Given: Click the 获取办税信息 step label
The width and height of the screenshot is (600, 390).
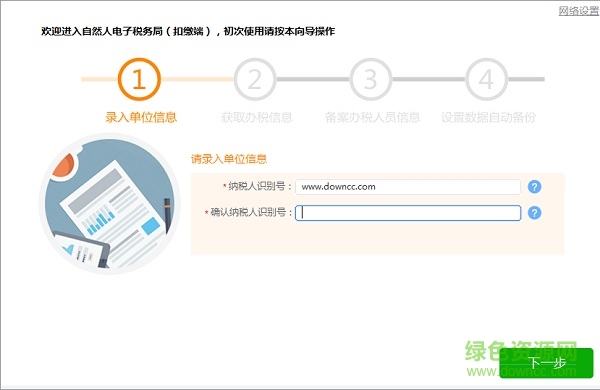Looking at the screenshot, I should click(x=257, y=117).
